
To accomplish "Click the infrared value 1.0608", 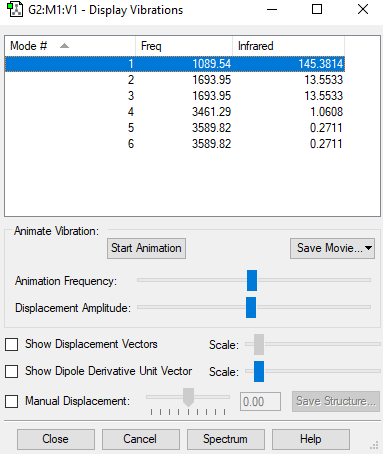I will point(326,112).
